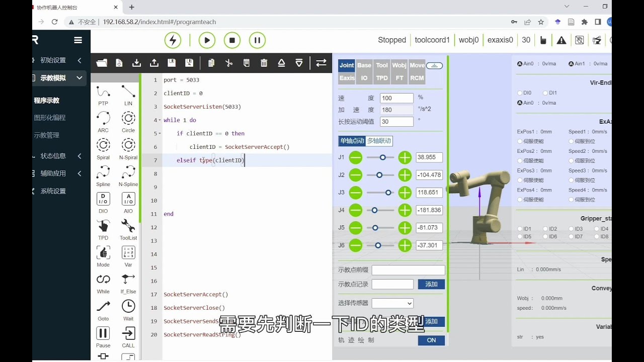Viewport: 644px width, 362px height.
Task: Open the IO tab
Action: click(364, 78)
